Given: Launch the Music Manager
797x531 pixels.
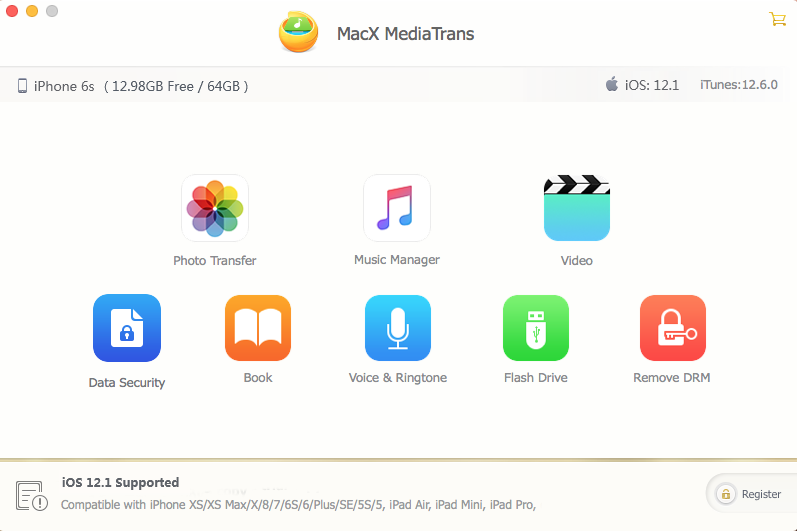Looking at the screenshot, I should pos(396,208).
